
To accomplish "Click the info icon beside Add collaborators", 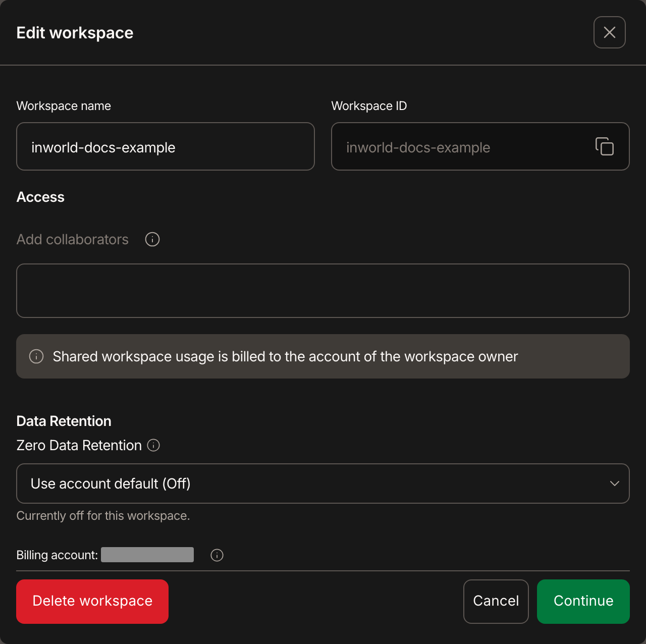I will point(152,239).
